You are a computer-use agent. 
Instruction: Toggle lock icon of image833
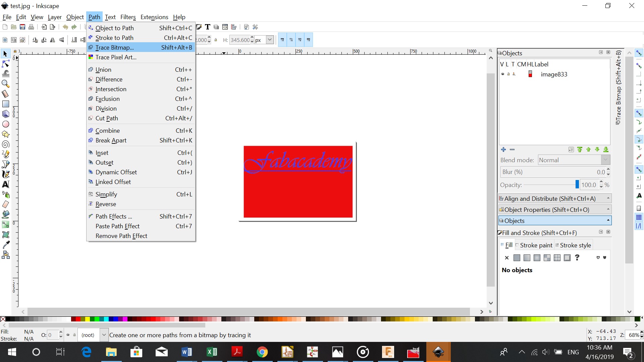[x=508, y=74]
